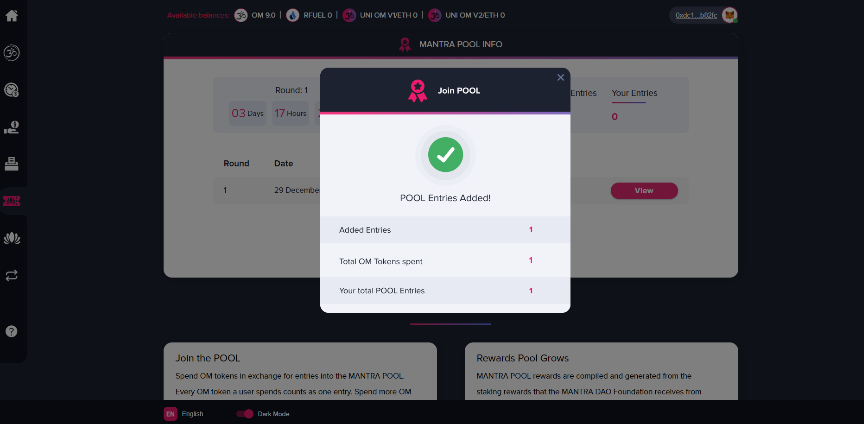Image resolution: width=868 pixels, height=424 pixels.
Task: Open the clock with dollar sidebar icon
Action: pos(12,90)
